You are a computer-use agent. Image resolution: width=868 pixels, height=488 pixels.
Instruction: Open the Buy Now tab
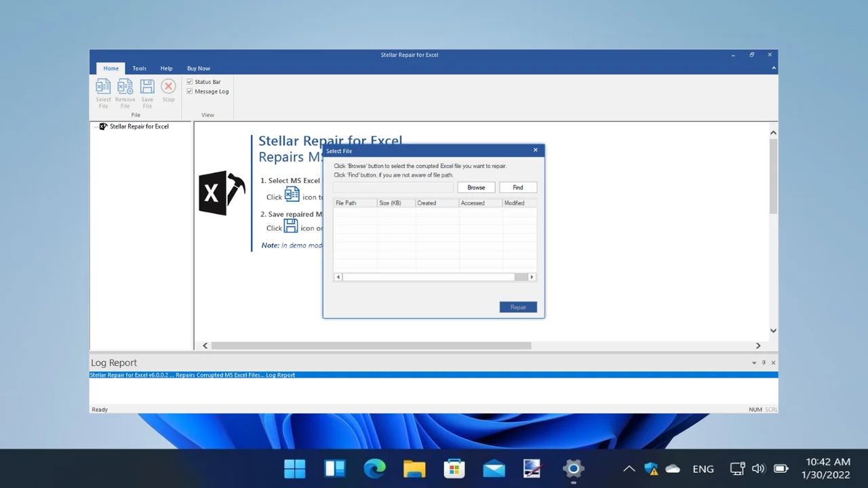tap(199, 68)
